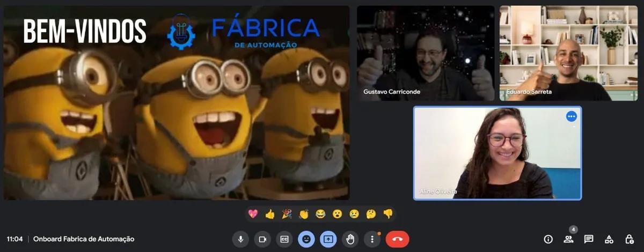The width and height of the screenshot is (644, 252).
Task: Stop presenting the screen
Action: click(328, 239)
